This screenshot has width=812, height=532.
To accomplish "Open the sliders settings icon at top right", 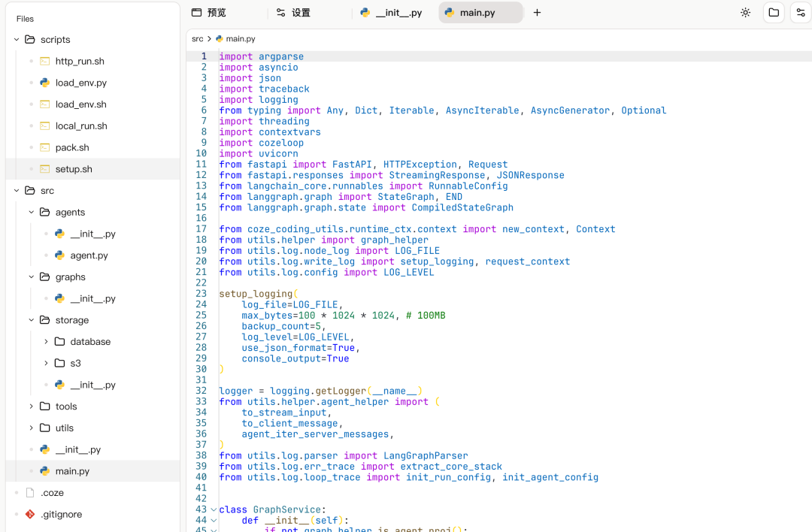I will [x=801, y=13].
